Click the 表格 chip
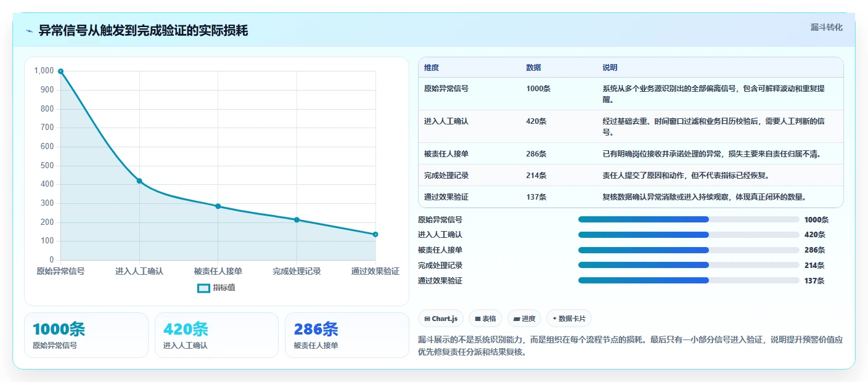 point(485,319)
